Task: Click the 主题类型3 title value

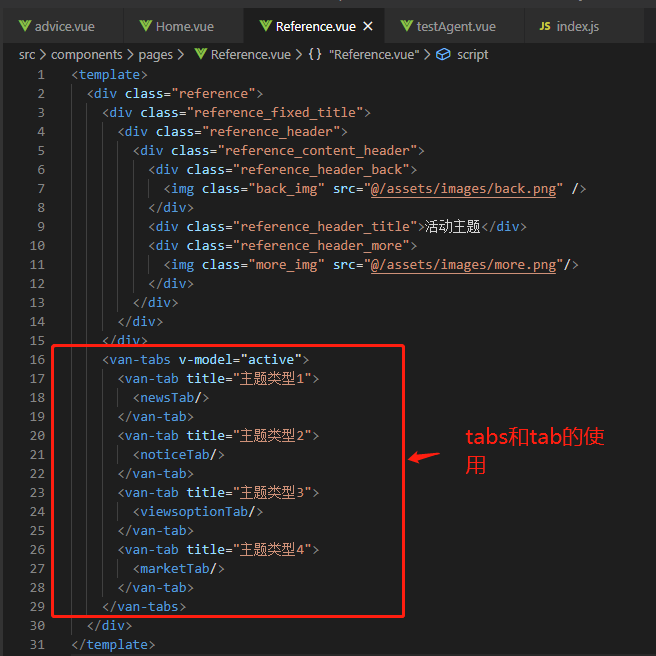Action: click(271, 492)
